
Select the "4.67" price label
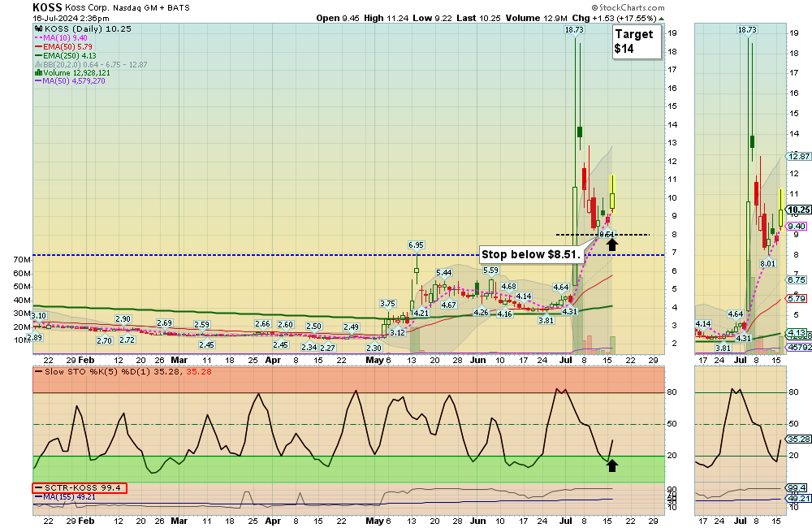tap(448, 305)
